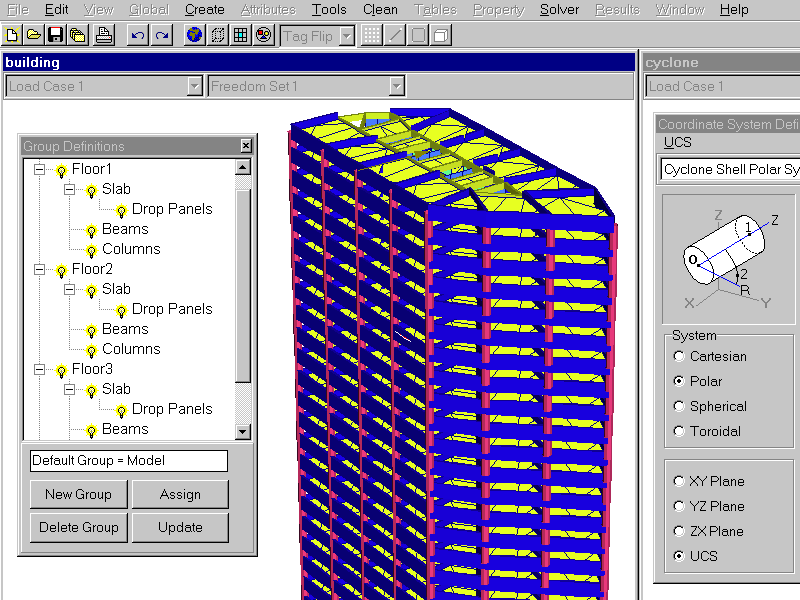Save the model with the floppy disk icon
This screenshot has width=800, height=600.
coord(55,36)
